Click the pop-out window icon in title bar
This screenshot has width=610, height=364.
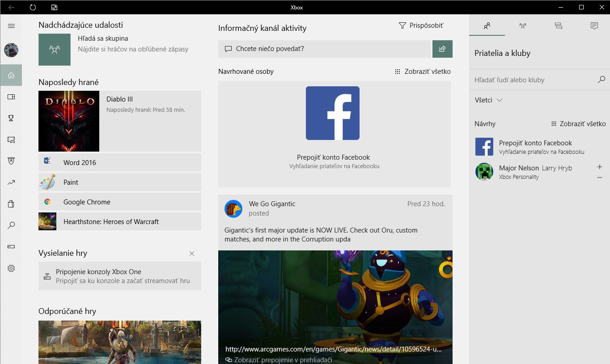tap(54, 7)
